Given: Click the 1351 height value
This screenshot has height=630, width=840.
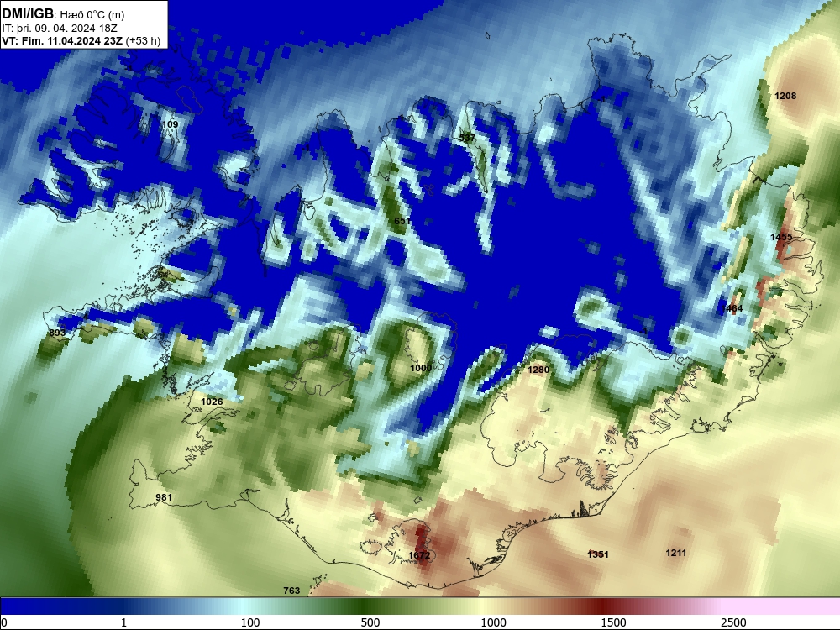Looking at the screenshot, I should tap(598, 554).
